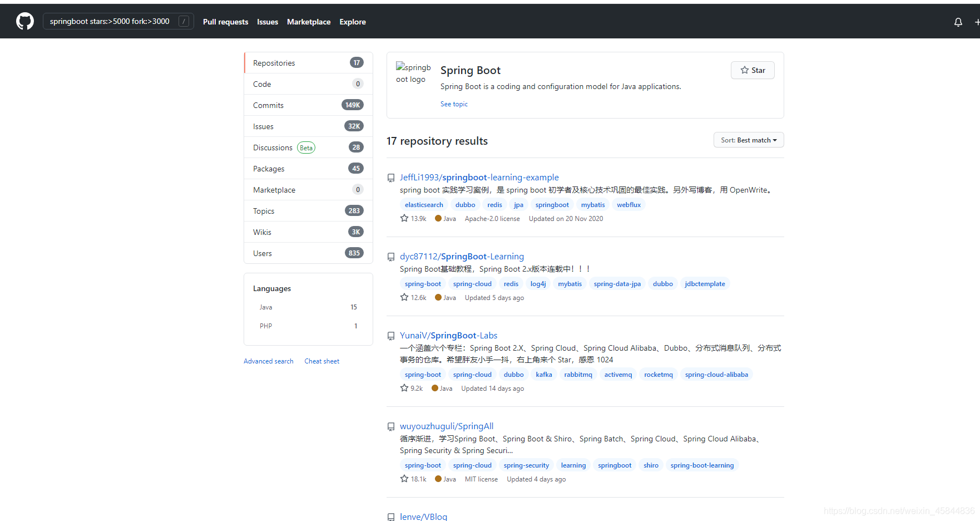Open YunaiV/SpringBoot-Labs repository

coord(448,336)
